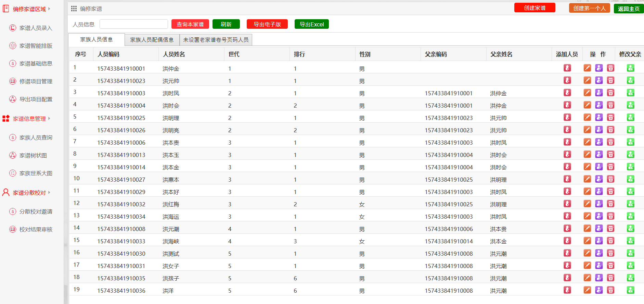Click the 查询本家谱 search button
Image resolution: width=644 pixels, height=304 pixels.
click(x=190, y=24)
